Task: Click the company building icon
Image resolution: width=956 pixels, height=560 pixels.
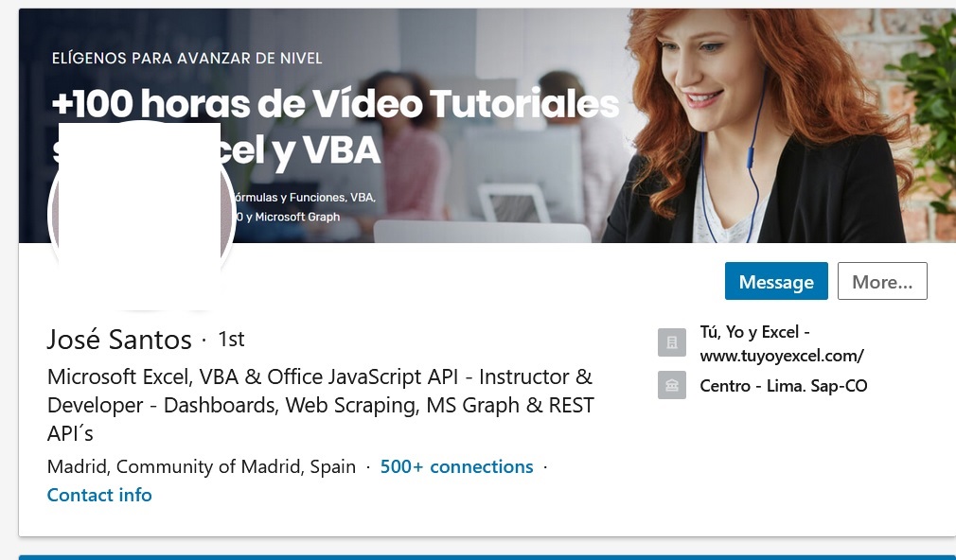Action: click(672, 342)
